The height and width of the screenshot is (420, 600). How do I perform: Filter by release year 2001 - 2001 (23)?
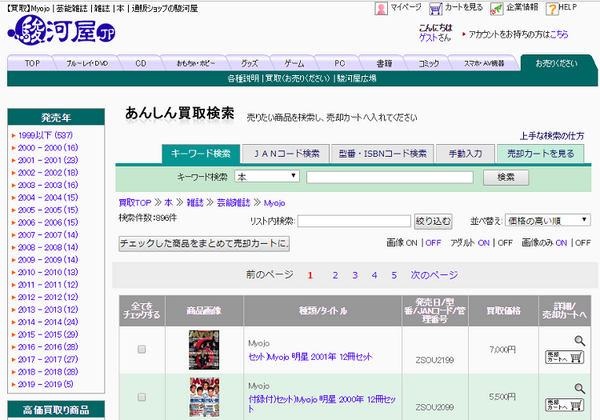[48, 160]
